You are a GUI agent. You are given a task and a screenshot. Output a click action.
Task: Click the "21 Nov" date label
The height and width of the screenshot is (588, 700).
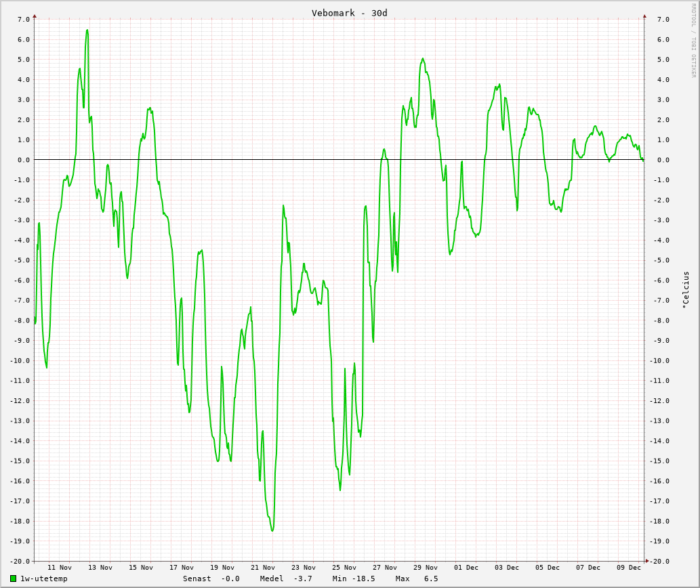(x=263, y=568)
